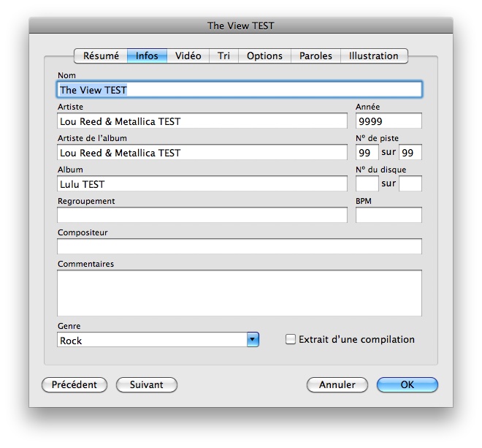This screenshot has height=448, width=482.
Task: Switch to the Illustration tab
Action: (374, 56)
